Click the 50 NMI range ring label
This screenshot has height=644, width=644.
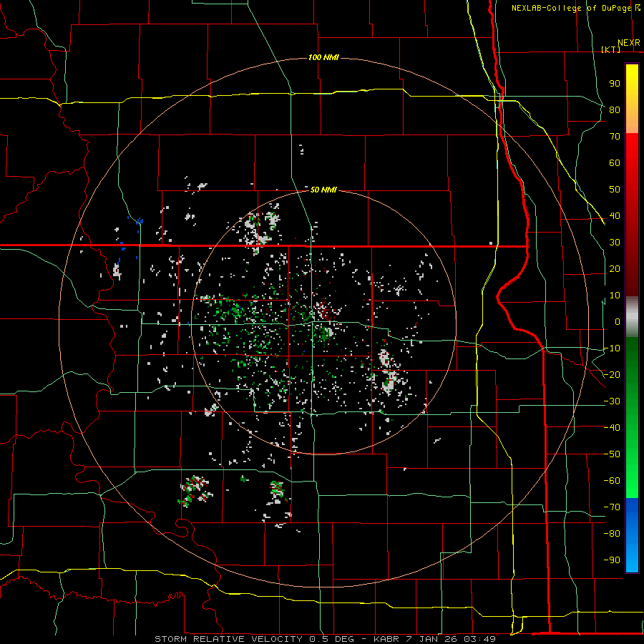pos(323,190)
